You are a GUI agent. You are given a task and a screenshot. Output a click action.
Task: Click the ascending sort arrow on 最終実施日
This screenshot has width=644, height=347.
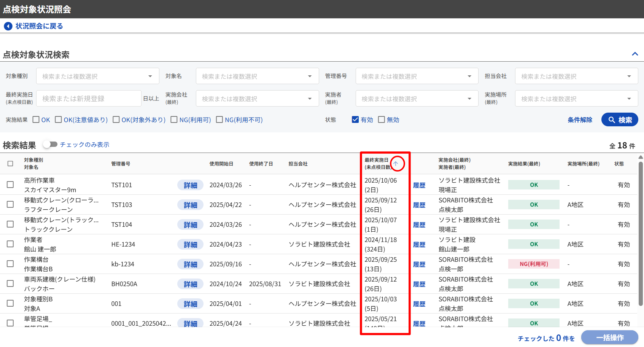396,164
